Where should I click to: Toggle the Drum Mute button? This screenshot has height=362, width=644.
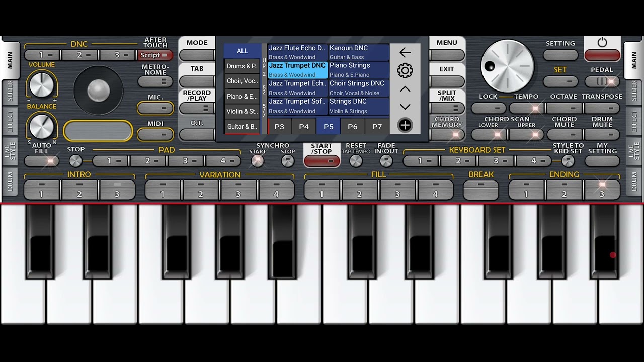pos(602,135)
